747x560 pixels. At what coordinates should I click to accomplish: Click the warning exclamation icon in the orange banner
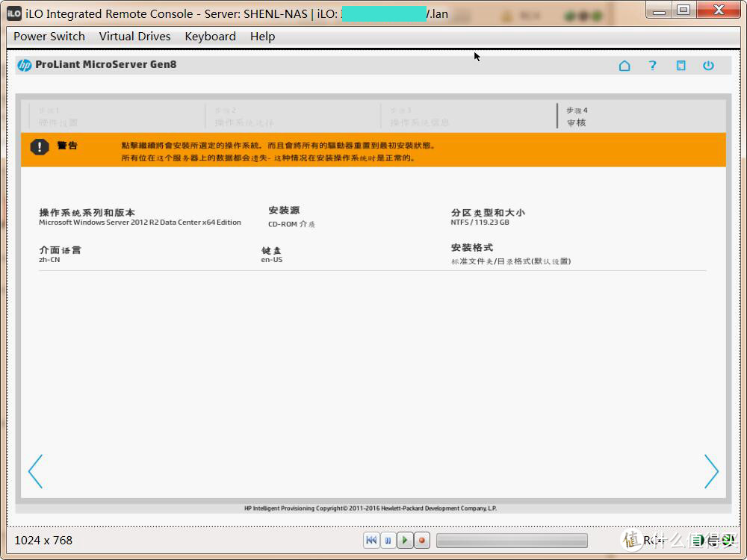pyautogui.click(x=40, y=146)
